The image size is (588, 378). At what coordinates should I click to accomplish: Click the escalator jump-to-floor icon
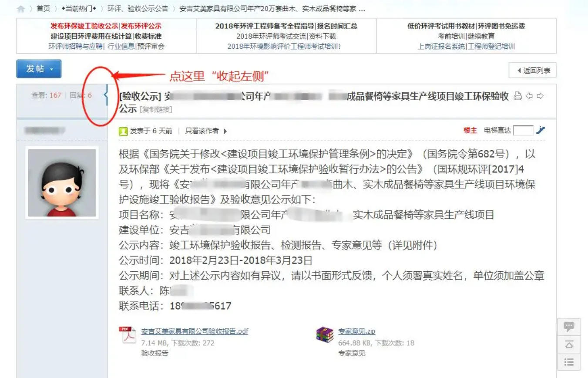click(541, 130)
